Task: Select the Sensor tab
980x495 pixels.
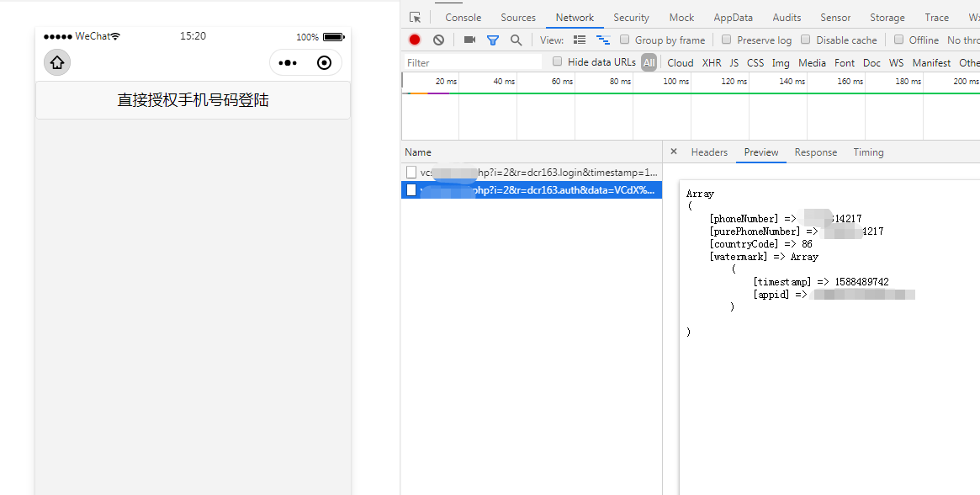Action: (x=835, y=18)
